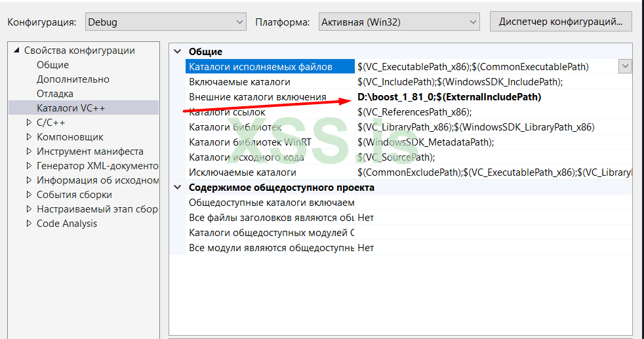The height and width of the screenshot is (339, 644).
Task: Select Каталоги исходного кода property
Action: pos(270,157)
